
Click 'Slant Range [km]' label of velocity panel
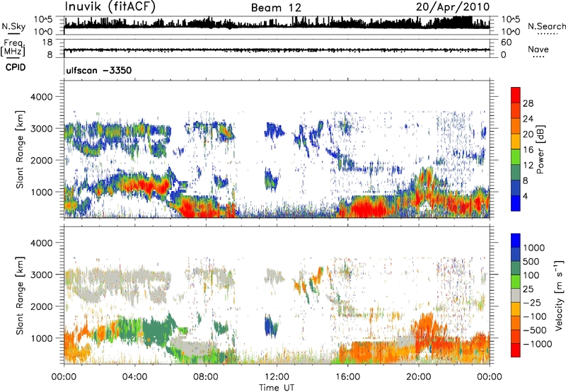pos(21,296)
